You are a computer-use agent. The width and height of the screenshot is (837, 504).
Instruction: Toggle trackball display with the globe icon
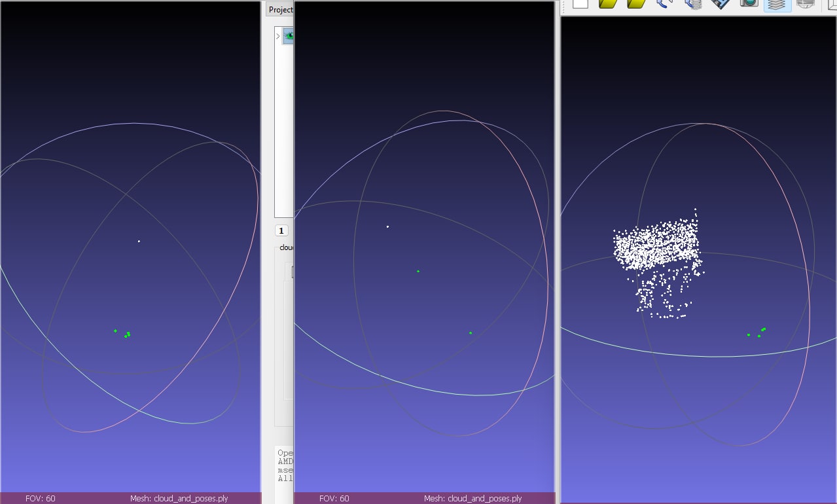806,7
